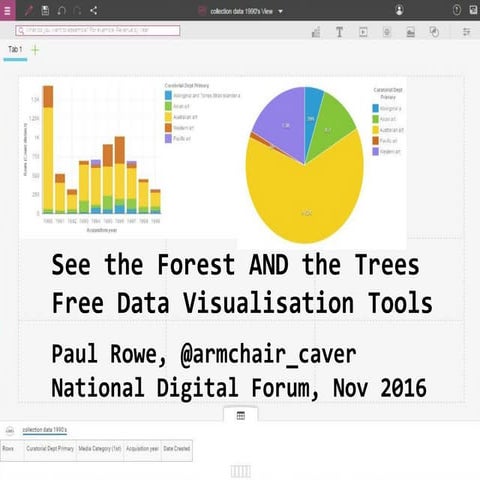Select the Date Created field
This screenshot has height=480, width=480.
point(177,449)
